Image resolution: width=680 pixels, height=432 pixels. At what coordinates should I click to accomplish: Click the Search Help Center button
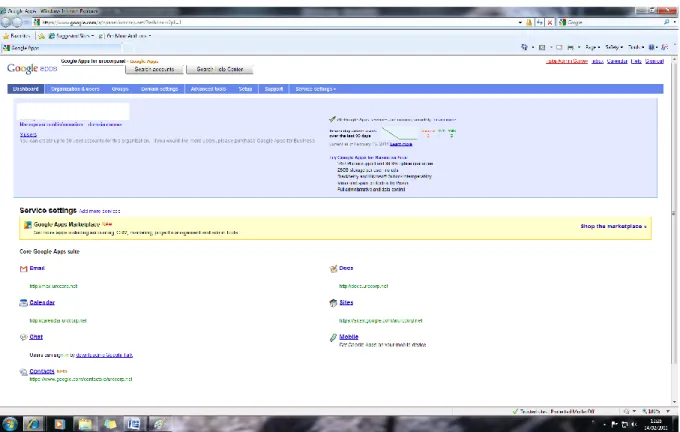219,69
